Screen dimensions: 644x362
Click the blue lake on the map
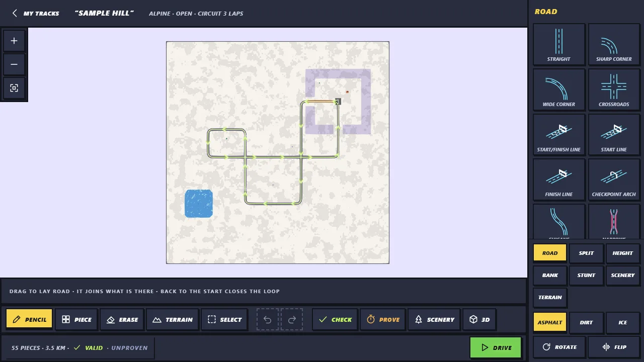[199, 204]
